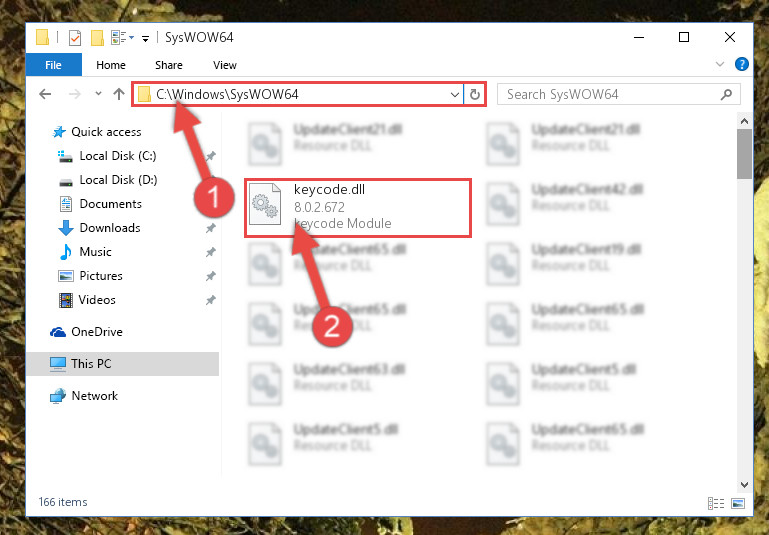Viewport: 769px width, 535px height.
Task: Click the address bar path C:\Windows\SysWOW64
Action: tap(227, 94)
